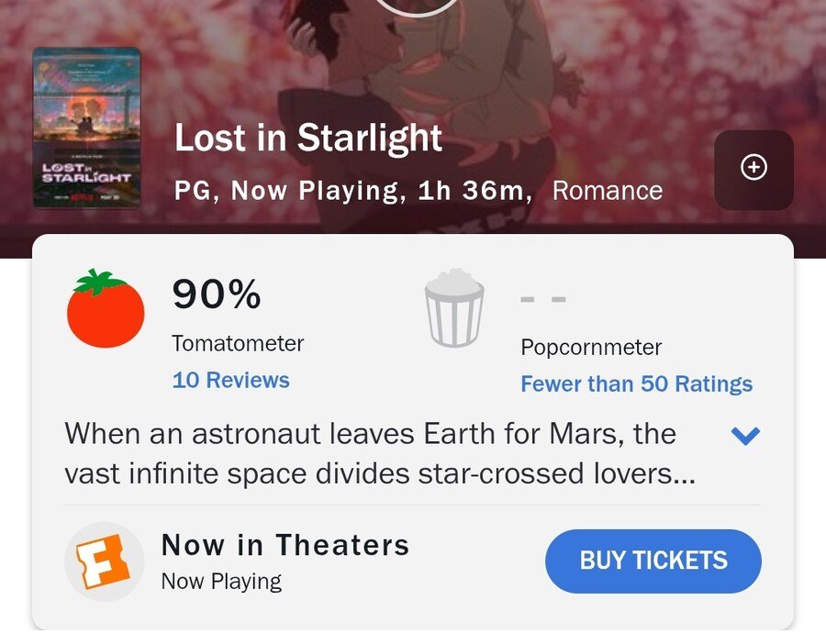Open the Fewer than 50 Ratings link
Image resolution: width=826 pixels, height=644 pixels.
636,383
